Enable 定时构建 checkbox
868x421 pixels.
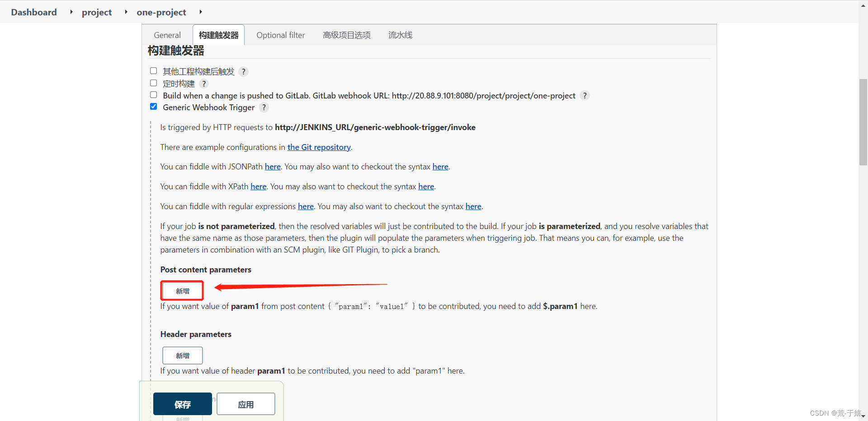click(x=154, y=83)
